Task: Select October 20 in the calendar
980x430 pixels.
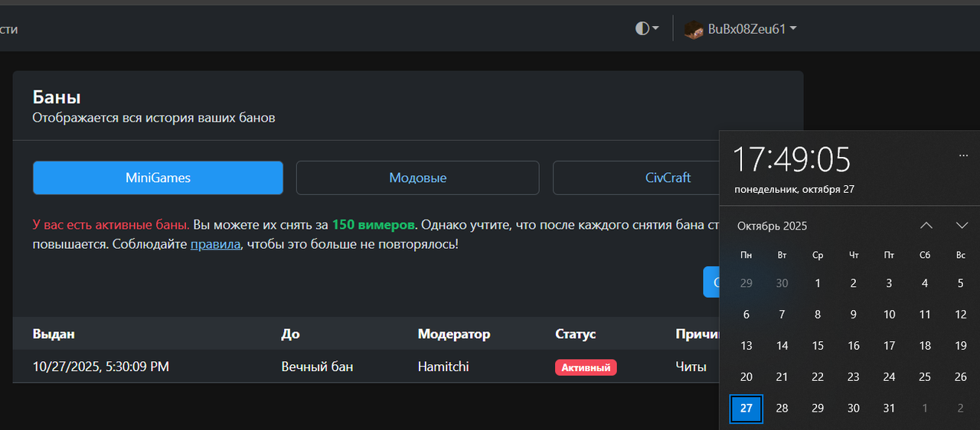Action: (x=746, y=377)
